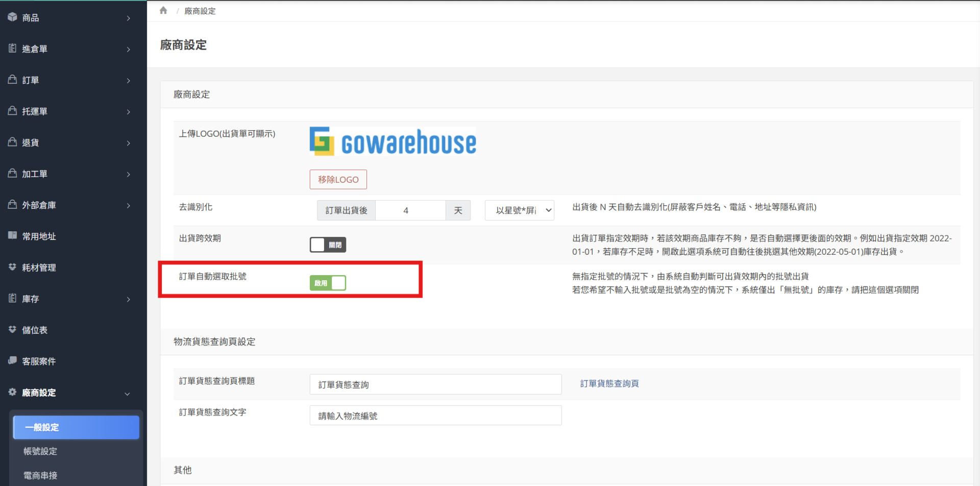
Task: Click the 進倉單 clipboard icon
Action: 12,48
